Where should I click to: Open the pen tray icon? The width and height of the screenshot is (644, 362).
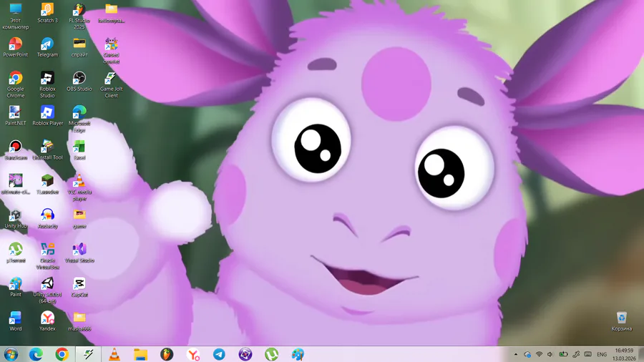click(576, 354)
